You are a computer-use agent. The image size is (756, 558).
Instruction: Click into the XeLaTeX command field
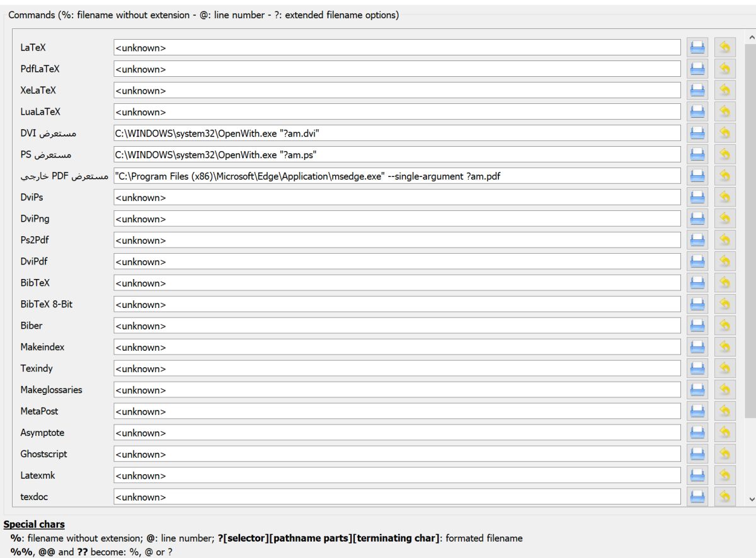tap(398, 90)
